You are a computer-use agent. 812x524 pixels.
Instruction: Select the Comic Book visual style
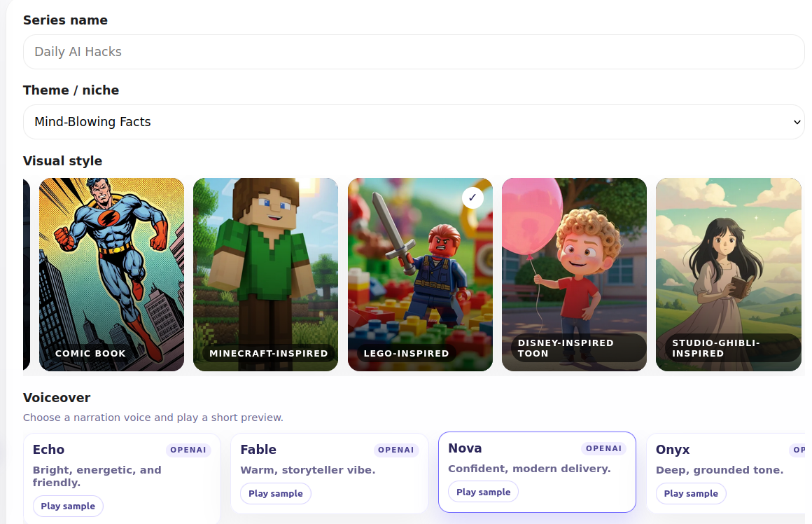[x=111, y=274]
